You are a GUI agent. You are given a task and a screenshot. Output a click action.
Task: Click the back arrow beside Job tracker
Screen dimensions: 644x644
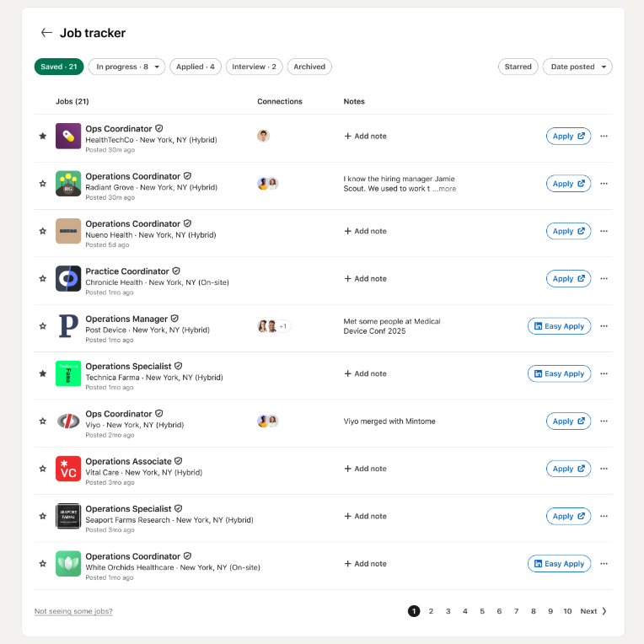click(x=46, y=33)
